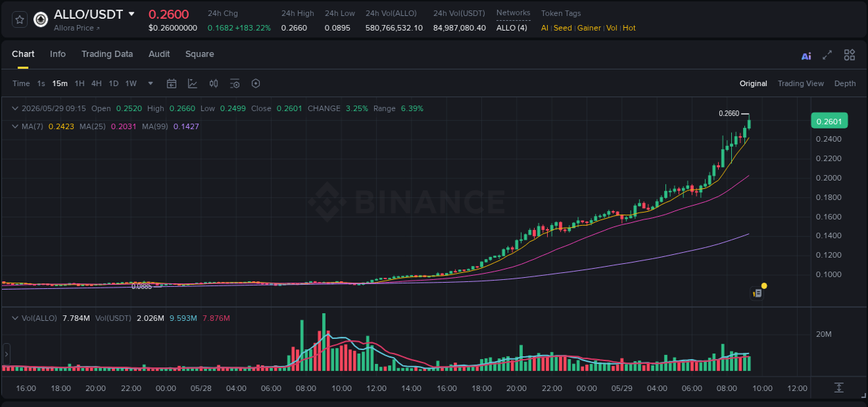Open the news note icon on chart

(758, 293)
